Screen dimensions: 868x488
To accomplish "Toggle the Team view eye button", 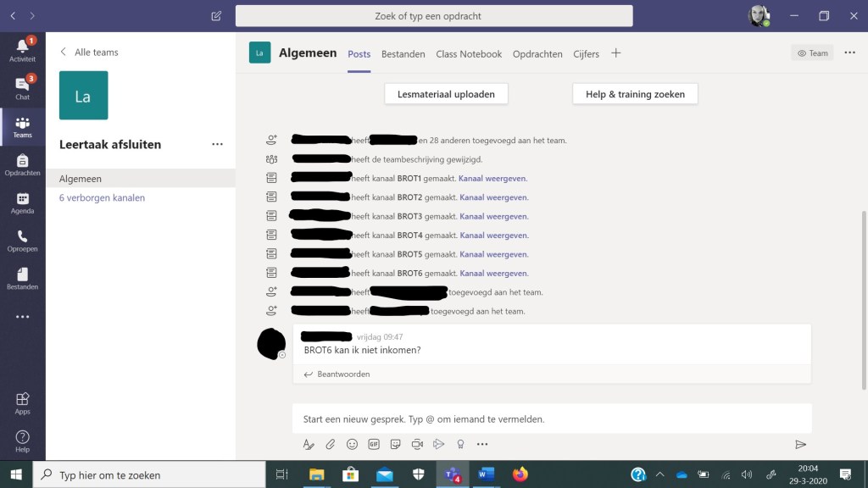I will click(812, 53).
